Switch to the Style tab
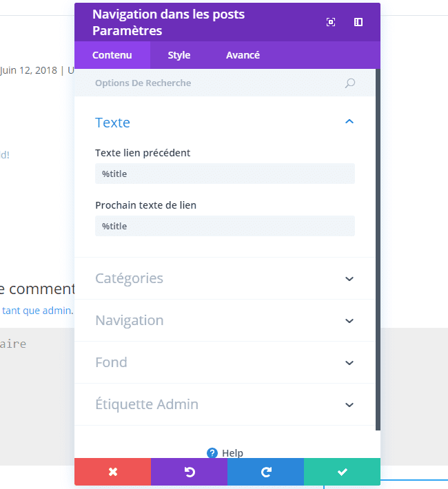The height and width of the screenshot is (489, 448). pyautogui.click(x=179, y=55)
